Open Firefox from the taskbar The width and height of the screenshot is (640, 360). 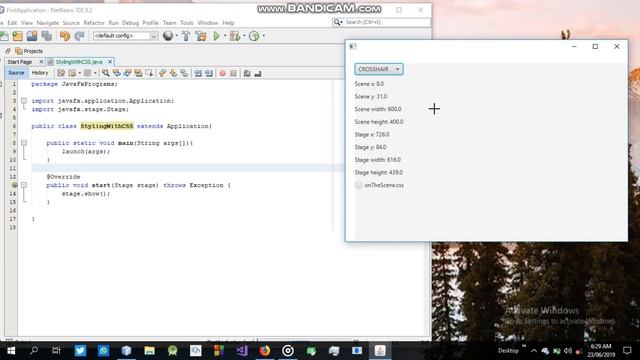(265, 351)
